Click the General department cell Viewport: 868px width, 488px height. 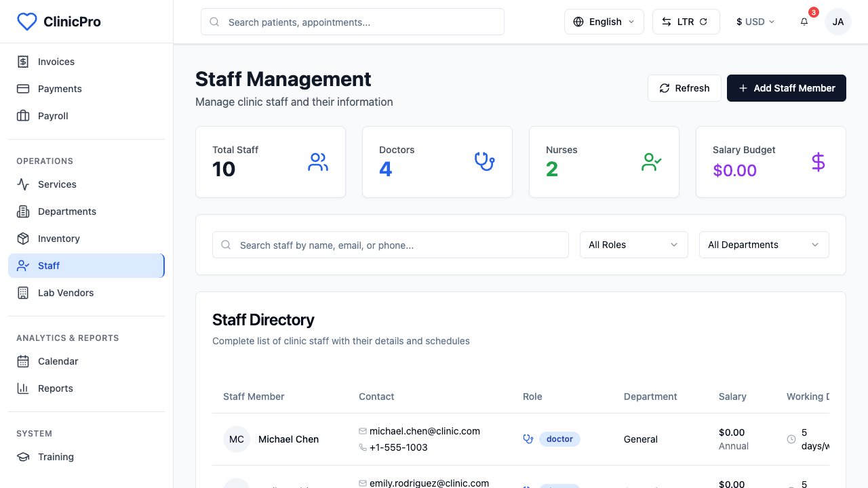click(641, 439)
